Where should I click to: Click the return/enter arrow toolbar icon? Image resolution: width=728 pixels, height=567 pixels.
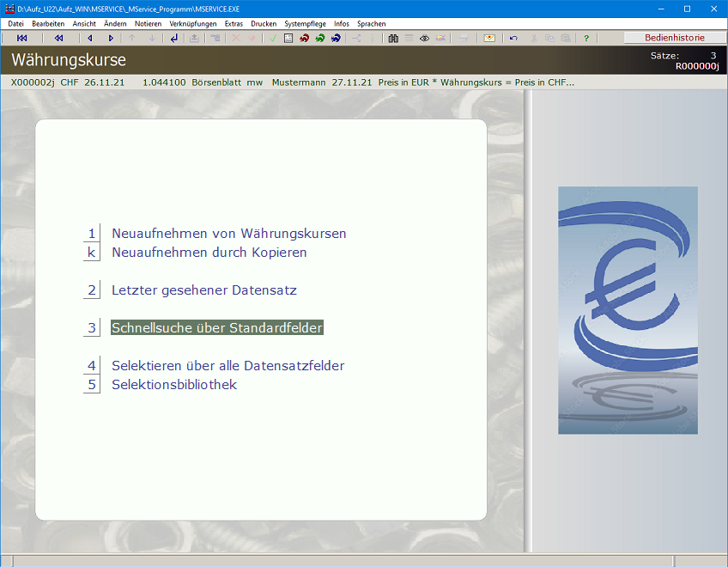174,39
